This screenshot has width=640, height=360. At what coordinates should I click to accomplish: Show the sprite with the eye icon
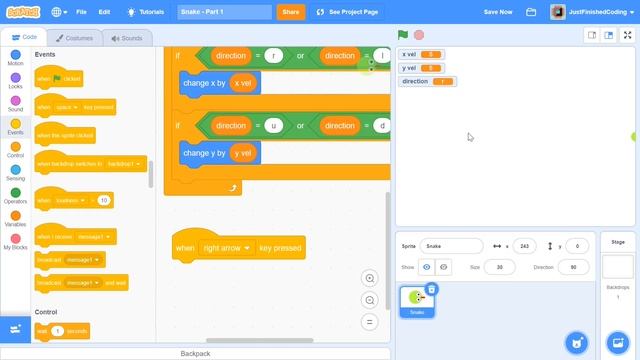pos(427,267)
